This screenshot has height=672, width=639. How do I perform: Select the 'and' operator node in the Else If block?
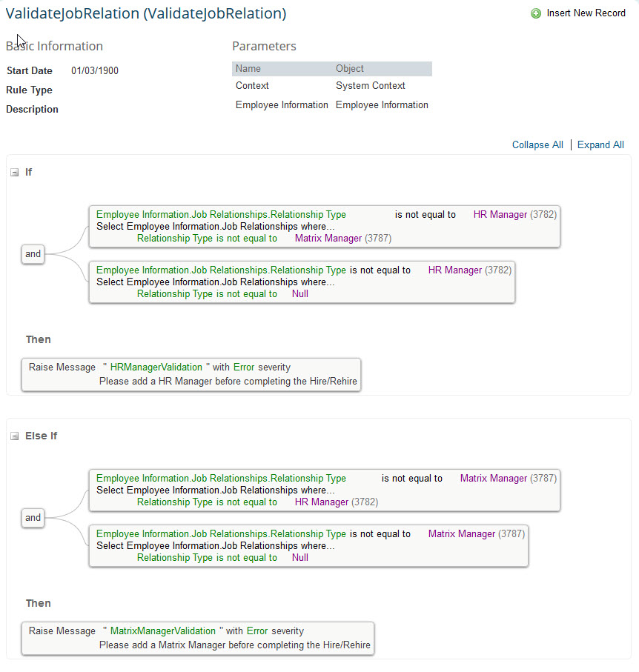33,518
